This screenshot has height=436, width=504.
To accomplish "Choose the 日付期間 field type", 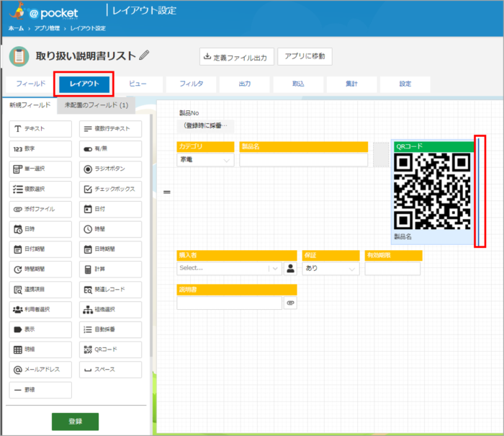I will (40, 249).
